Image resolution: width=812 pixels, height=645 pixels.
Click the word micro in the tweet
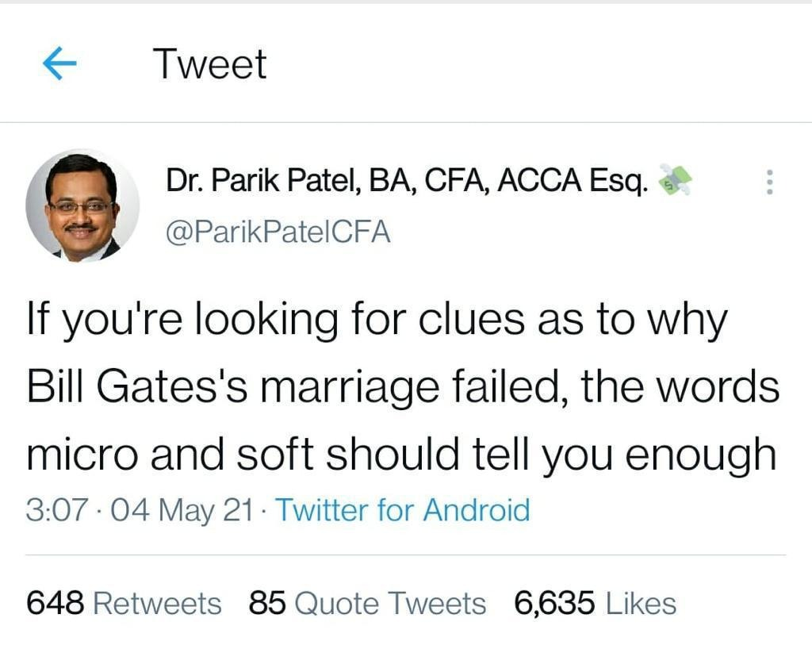point(82,454)
